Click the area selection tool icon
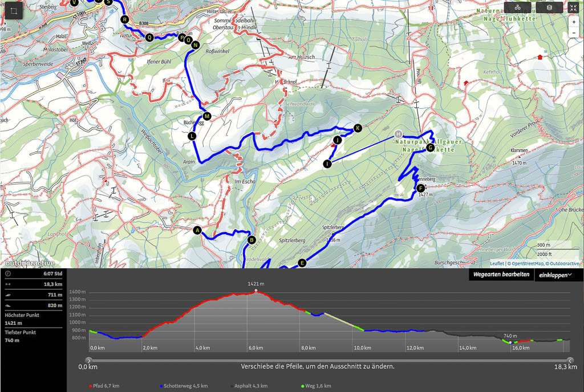The image size is (584, 392). pyautogui.click(x=13, y=11)
